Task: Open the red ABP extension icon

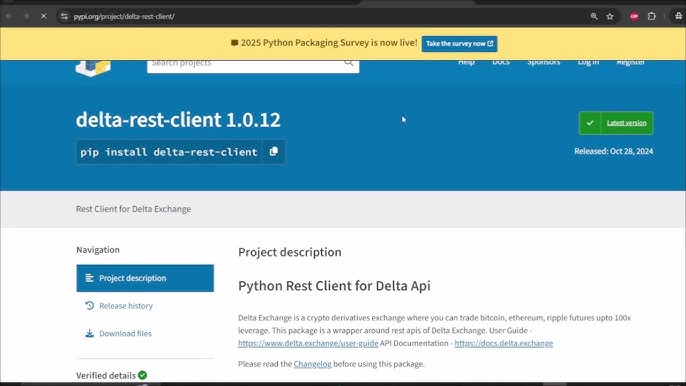Action: pos(634,16)
